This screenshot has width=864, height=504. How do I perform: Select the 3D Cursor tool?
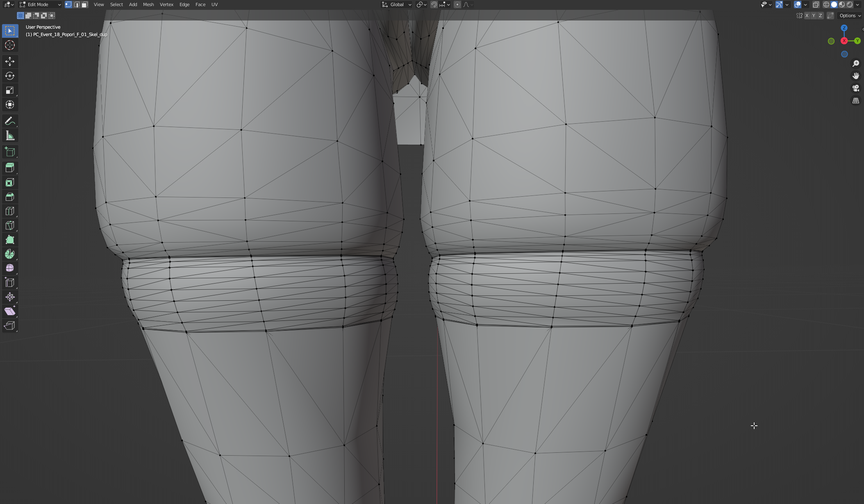pos(10,45)
